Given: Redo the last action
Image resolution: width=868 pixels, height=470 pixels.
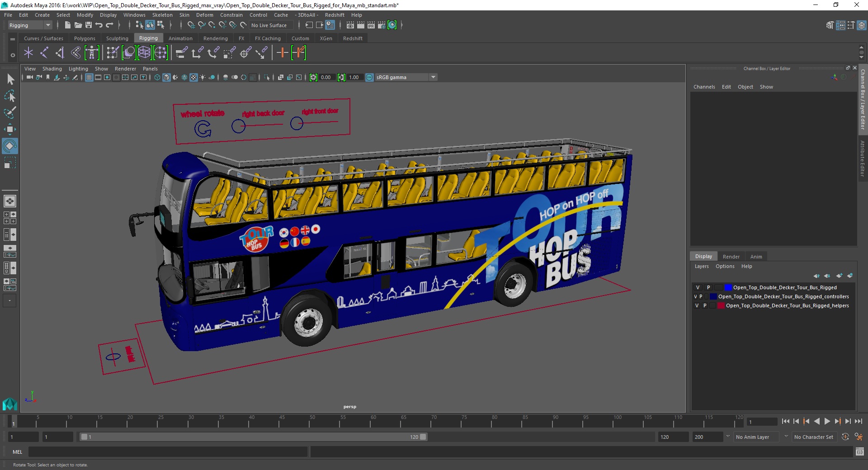Looking at the screenshot, I should [109, 25].
